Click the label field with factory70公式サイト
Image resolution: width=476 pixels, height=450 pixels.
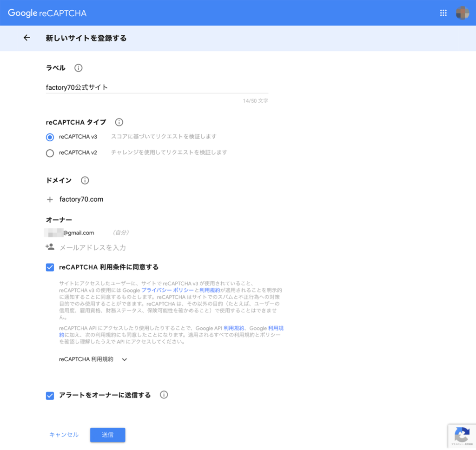157,87
